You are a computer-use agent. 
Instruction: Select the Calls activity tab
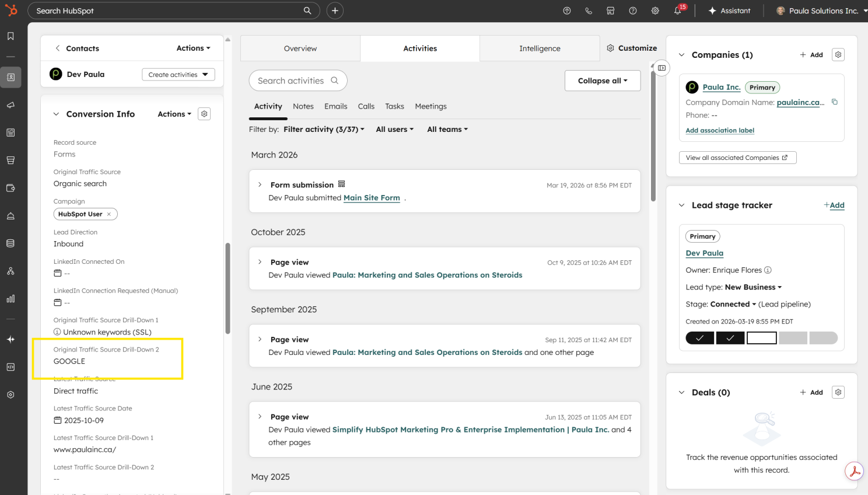tap(366, 106)
